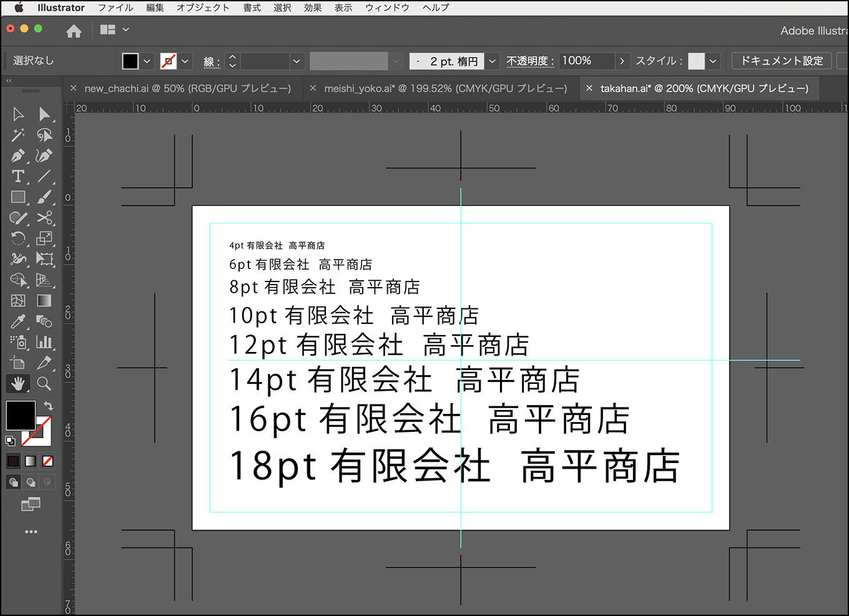
Task: Select the Gradient tool
Action: tap(44, 301)
